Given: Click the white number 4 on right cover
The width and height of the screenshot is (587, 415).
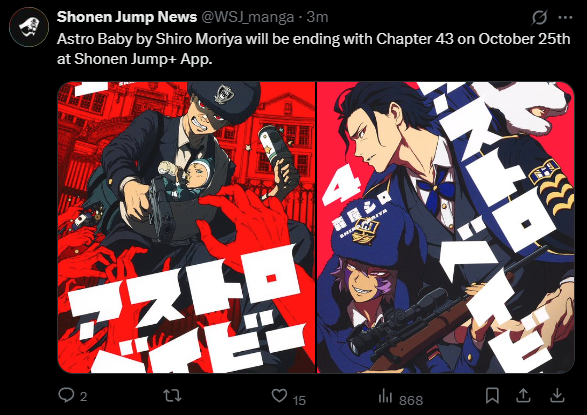Looking at the screenshot, I should tap(342, 186).
